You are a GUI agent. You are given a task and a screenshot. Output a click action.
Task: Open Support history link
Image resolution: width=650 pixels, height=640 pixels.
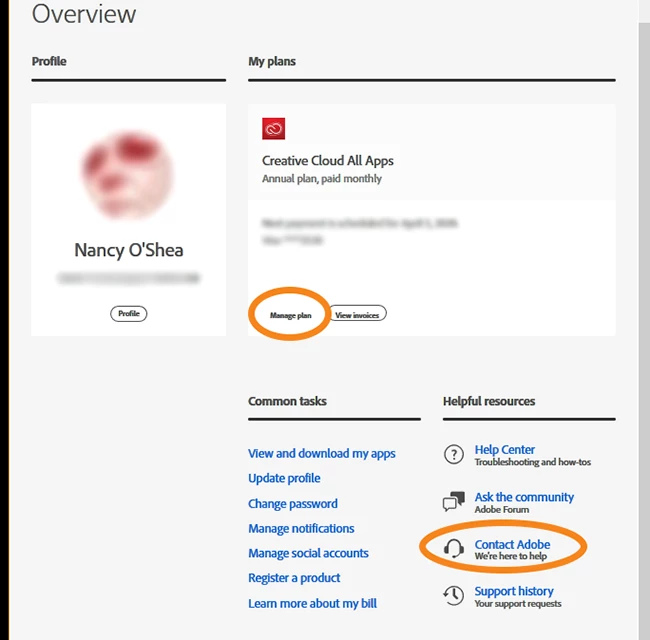pos(514,591)
